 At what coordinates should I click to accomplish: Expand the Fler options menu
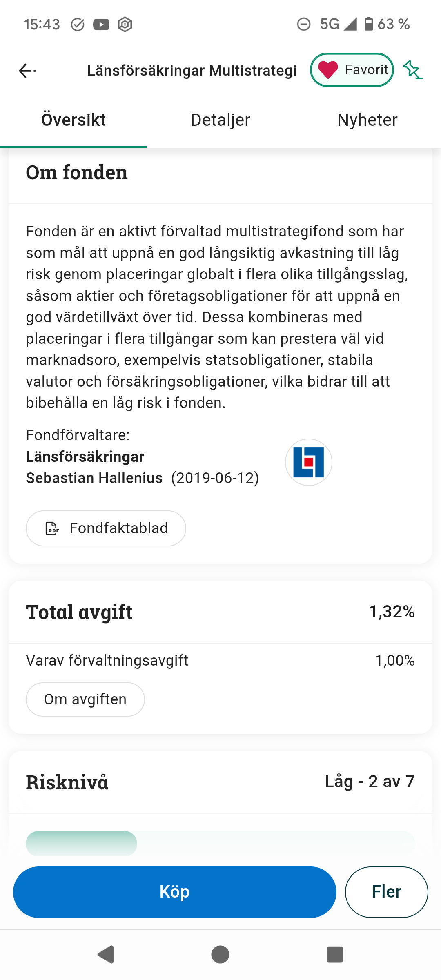(x=386, y=892)
